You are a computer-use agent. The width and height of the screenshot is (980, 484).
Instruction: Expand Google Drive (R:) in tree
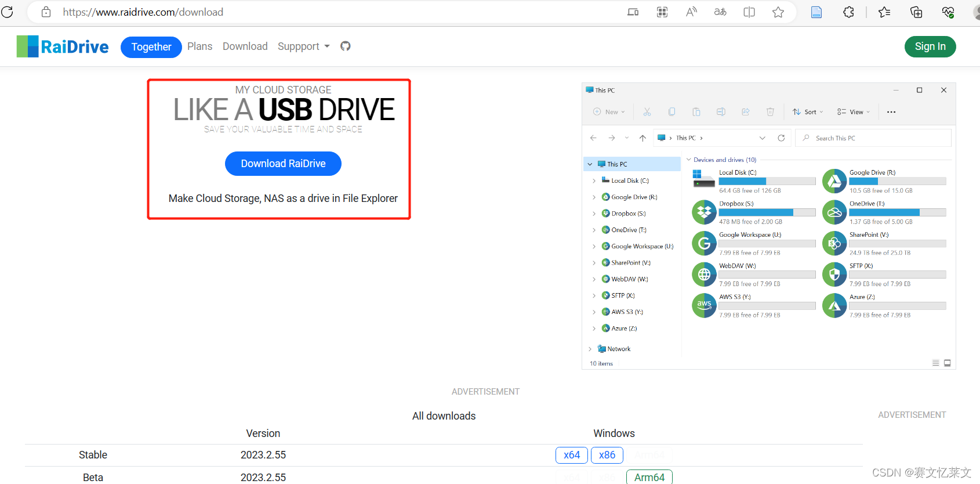[x=594, y=197]
